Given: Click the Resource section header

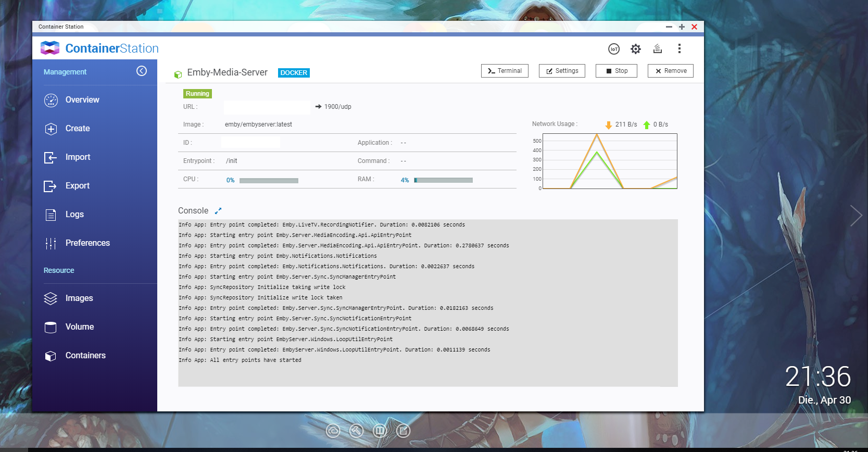Looking at the screenshot, I should tap(59, 270).
